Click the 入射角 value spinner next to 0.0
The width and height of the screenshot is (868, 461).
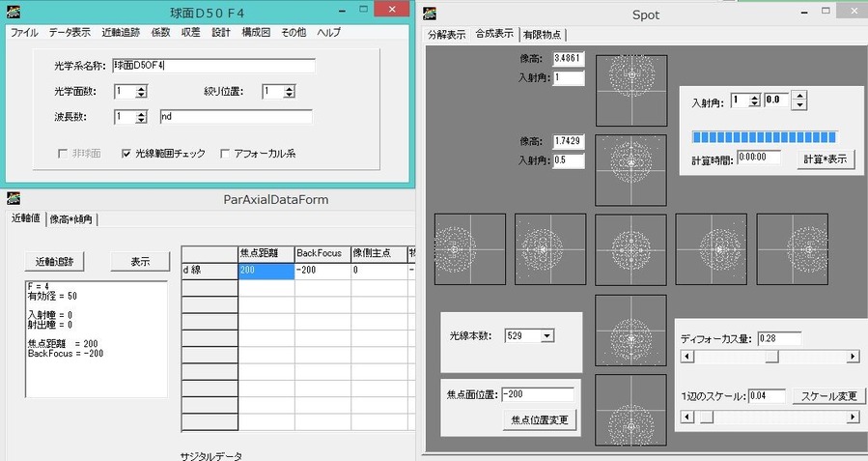click(x=799, y=101)
